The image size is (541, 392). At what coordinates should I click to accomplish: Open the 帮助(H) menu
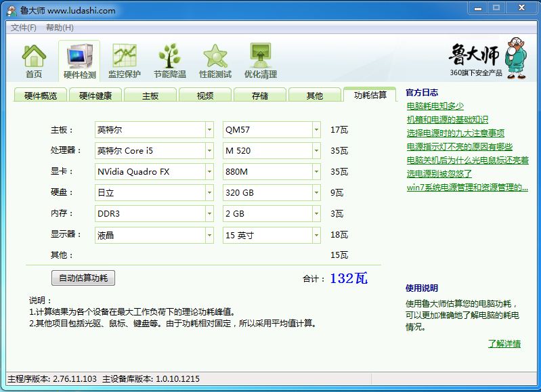(60, 28)
